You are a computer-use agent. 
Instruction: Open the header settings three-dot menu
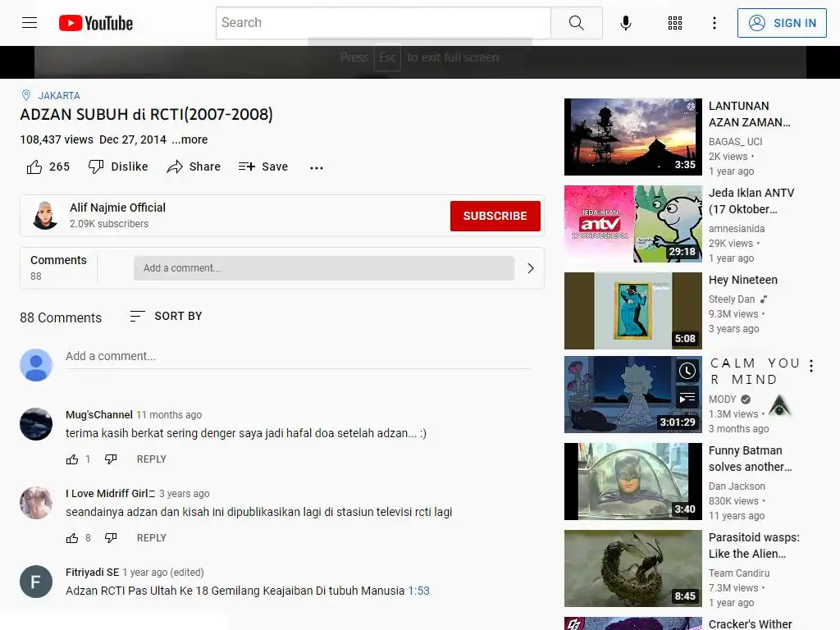point(714,23)
